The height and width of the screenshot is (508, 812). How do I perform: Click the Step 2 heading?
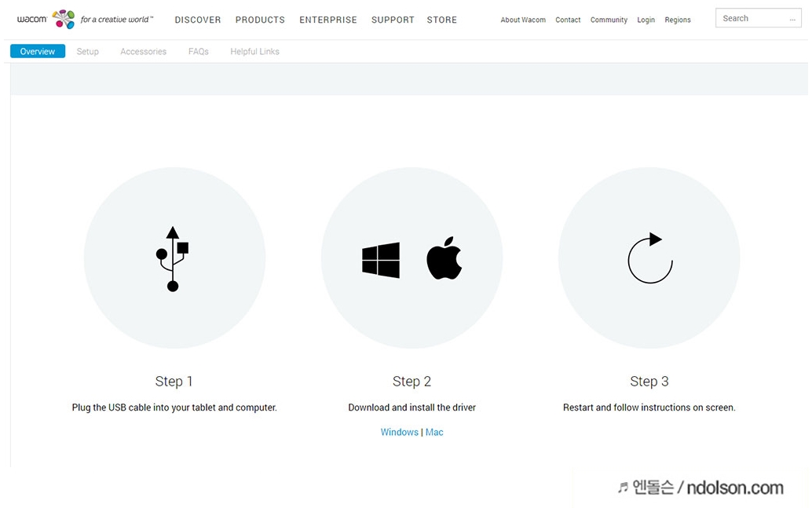point(411,382)
